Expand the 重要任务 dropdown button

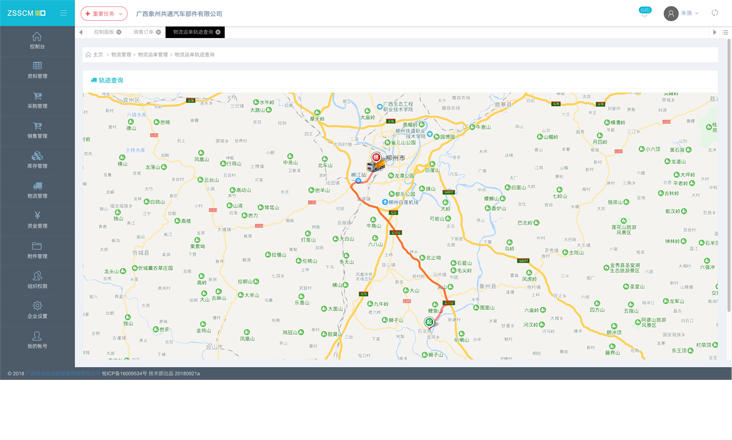point(104,14)
